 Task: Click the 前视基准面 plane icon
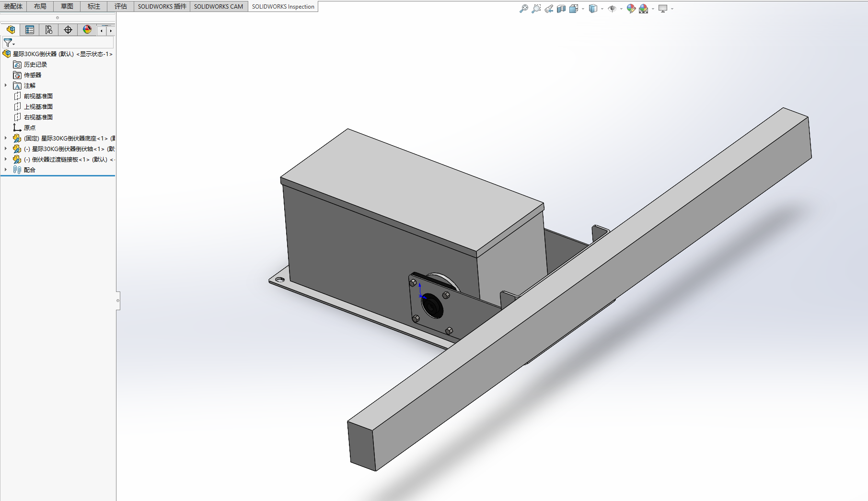pos(17,96)
